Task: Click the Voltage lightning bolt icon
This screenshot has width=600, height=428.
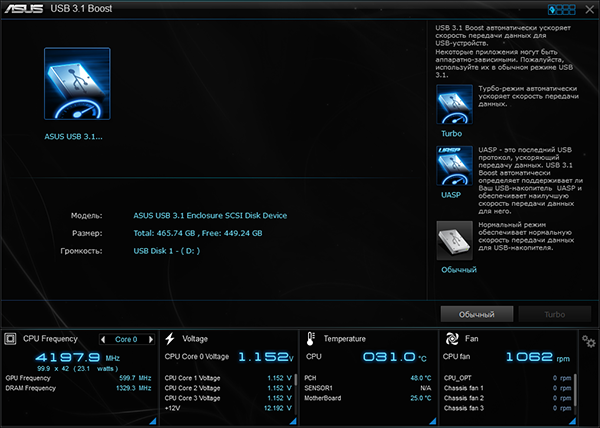Action: click(170, 338)
